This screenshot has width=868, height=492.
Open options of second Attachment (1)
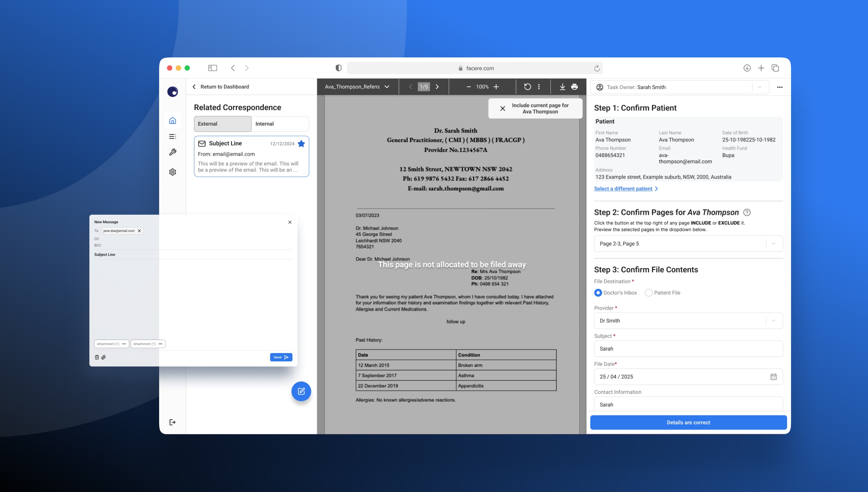(x=160, y=344)
